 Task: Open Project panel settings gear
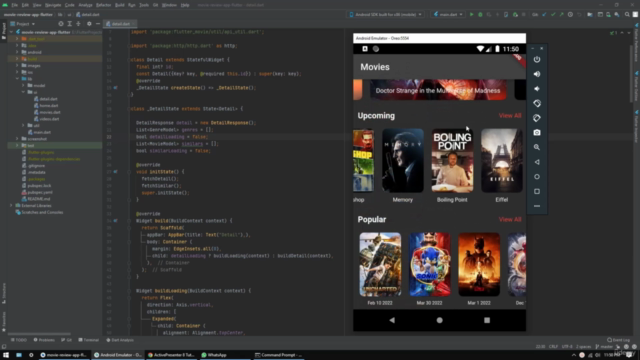point(89,24)
